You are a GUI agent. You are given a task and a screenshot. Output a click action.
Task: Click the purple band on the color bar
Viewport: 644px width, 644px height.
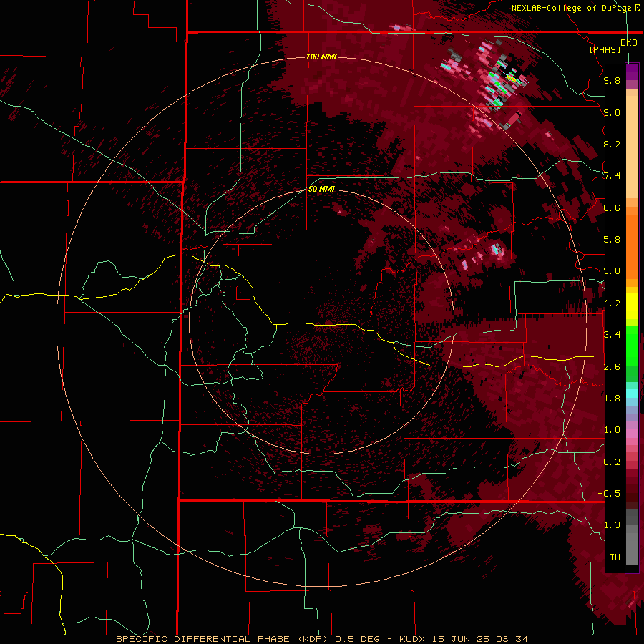tap(632, 72)
